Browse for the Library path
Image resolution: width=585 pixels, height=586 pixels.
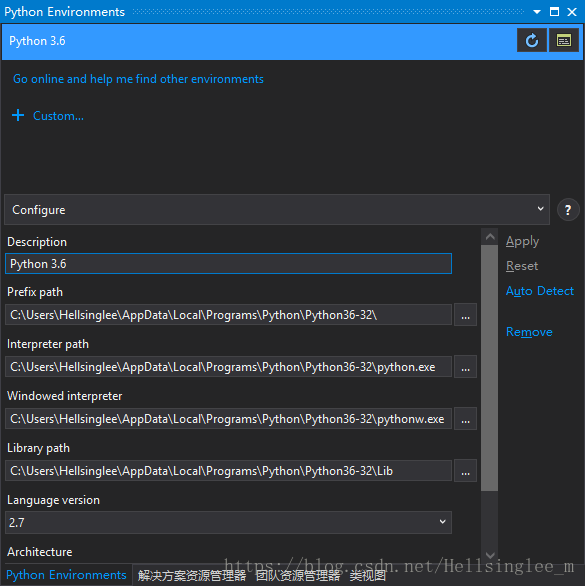pos(465,471)
